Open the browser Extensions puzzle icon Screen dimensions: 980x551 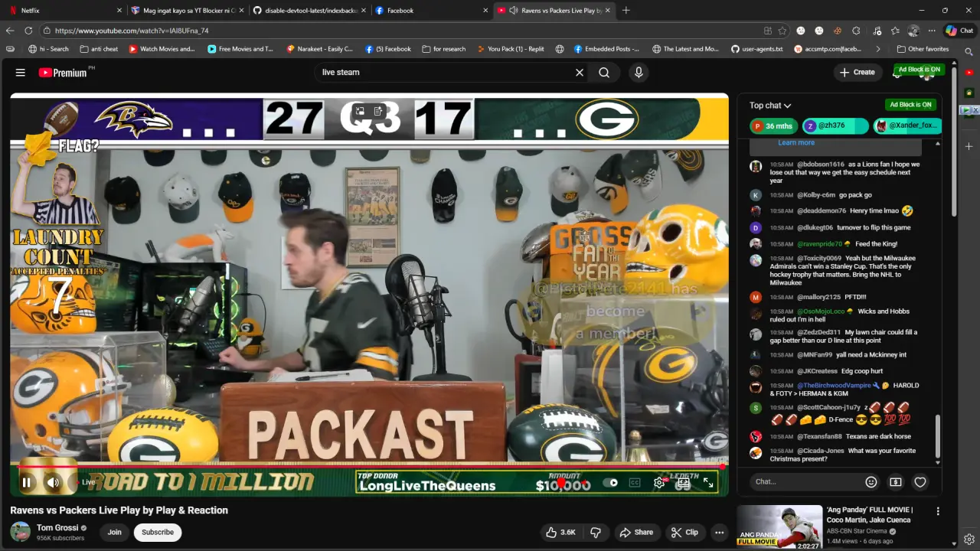856,31
